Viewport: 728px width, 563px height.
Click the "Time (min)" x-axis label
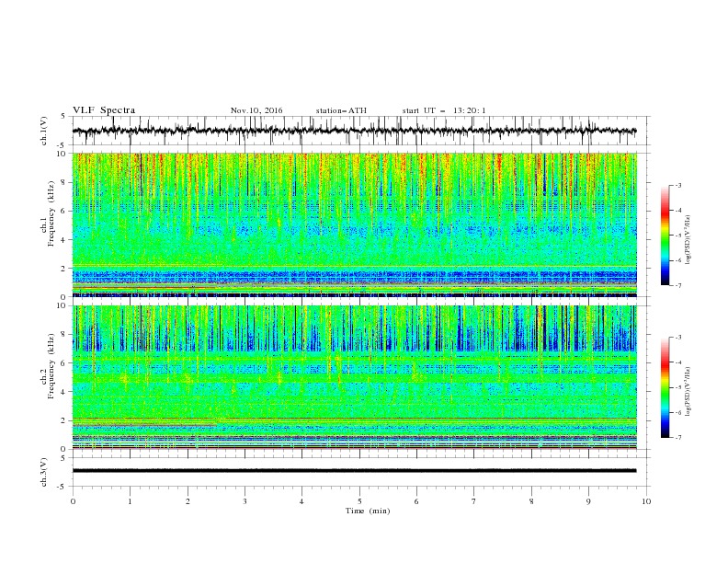(368, 511)
